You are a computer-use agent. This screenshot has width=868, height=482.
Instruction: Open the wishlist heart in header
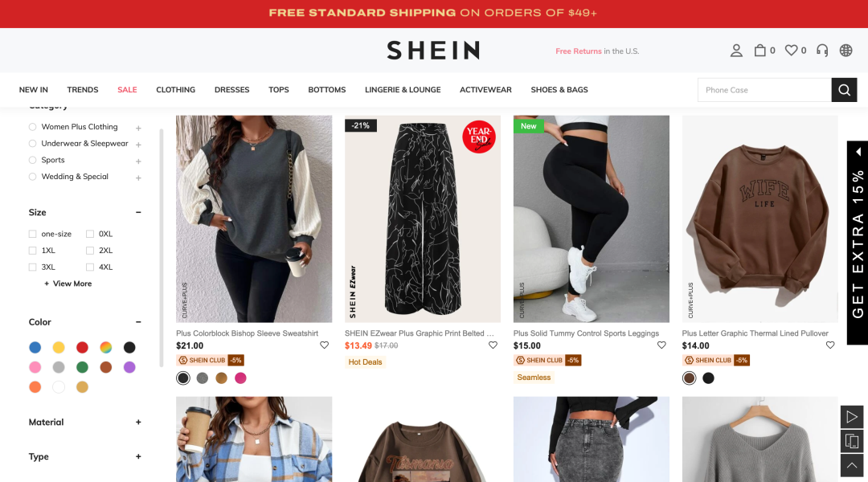(x=792, y=51)
